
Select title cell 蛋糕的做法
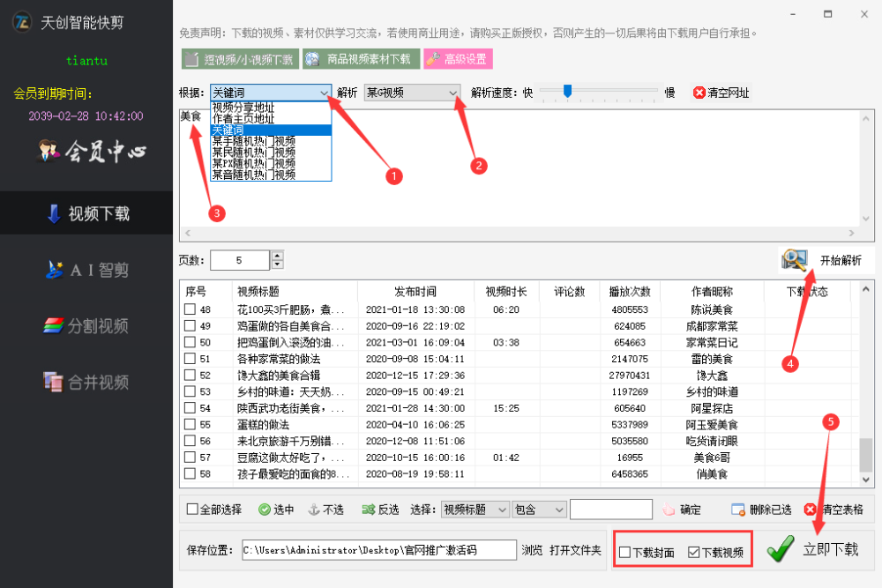click(x=263, y=424)
